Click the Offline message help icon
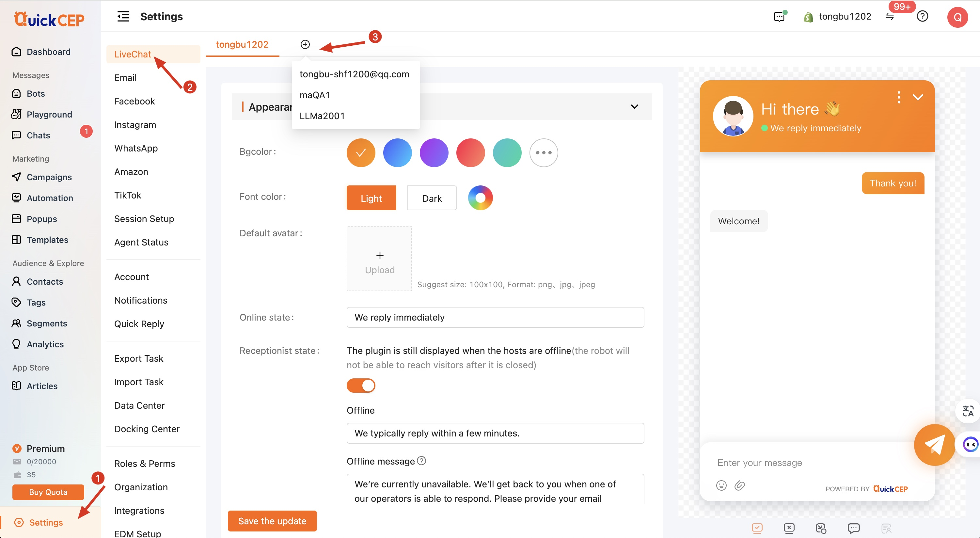 (421, 461)
